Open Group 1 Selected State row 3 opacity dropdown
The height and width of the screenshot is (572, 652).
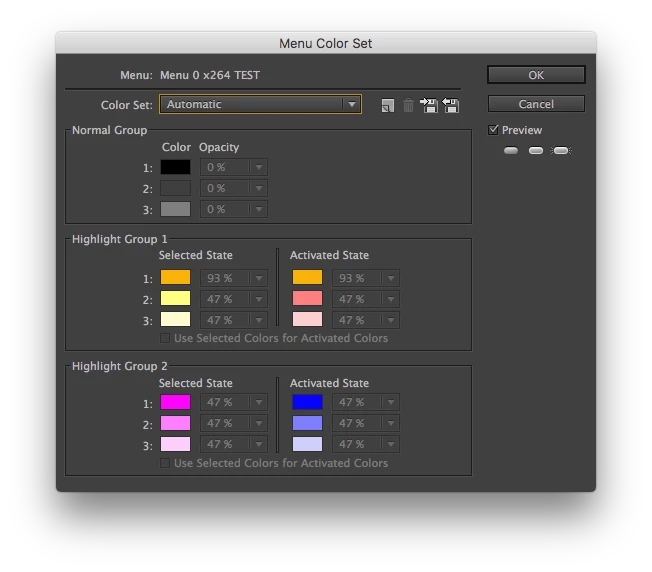click(234, 320)
